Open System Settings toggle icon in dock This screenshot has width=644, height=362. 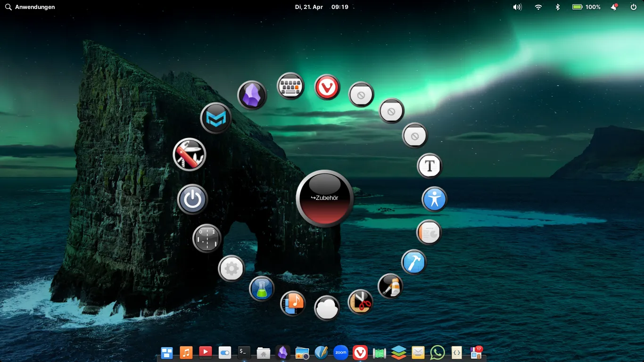point(225,353)
